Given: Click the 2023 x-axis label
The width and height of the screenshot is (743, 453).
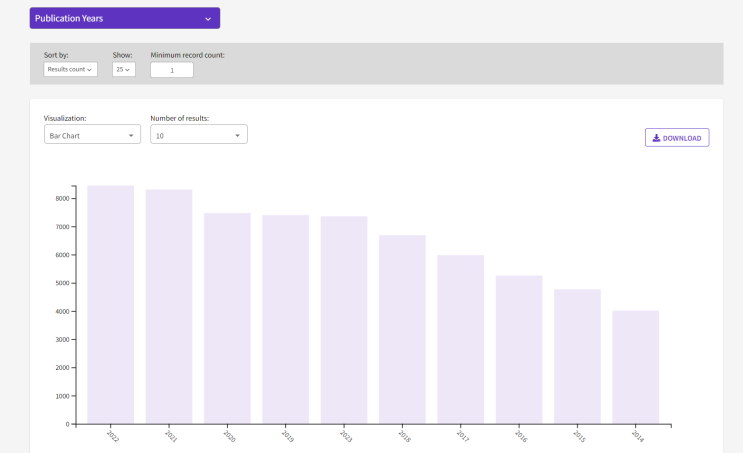Looking at the screenshot, I should click(346, 436).
